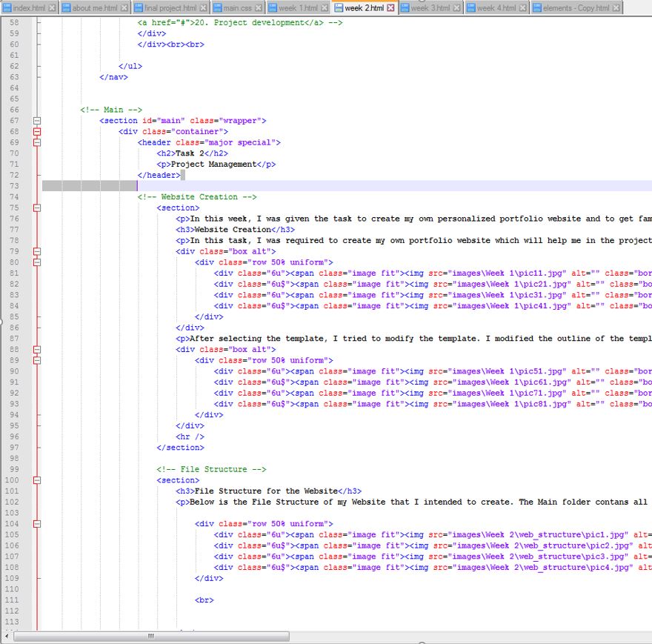
Task: Fold the File Structure section on line 100
Action: click(x=37, y=480)
